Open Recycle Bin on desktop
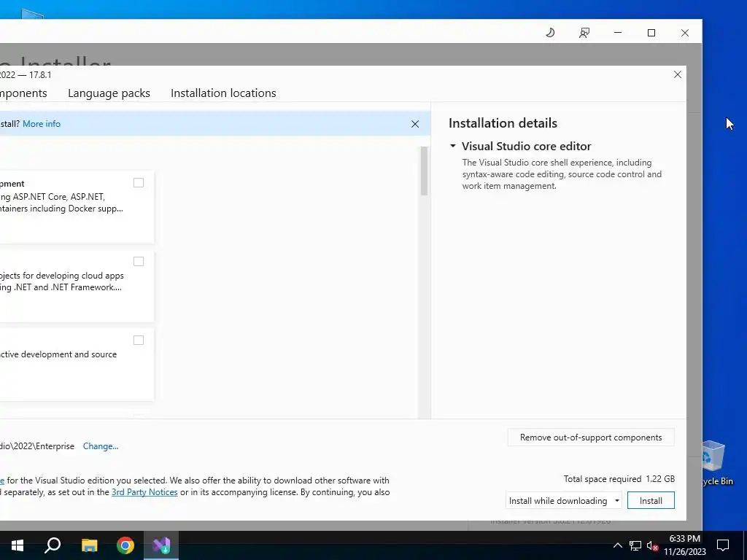Viewport: 747px width, 560px height. pyautogui.click(x=713, y=462)
